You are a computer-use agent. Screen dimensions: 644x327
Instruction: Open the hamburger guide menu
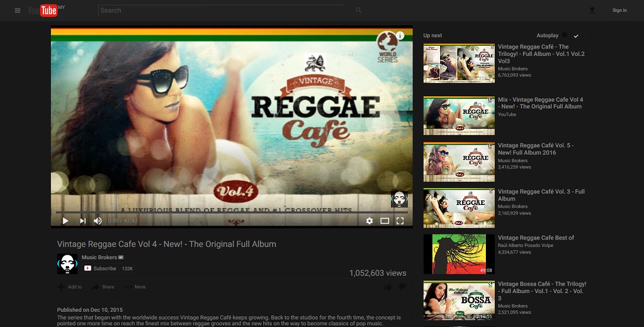pos(18,11)
